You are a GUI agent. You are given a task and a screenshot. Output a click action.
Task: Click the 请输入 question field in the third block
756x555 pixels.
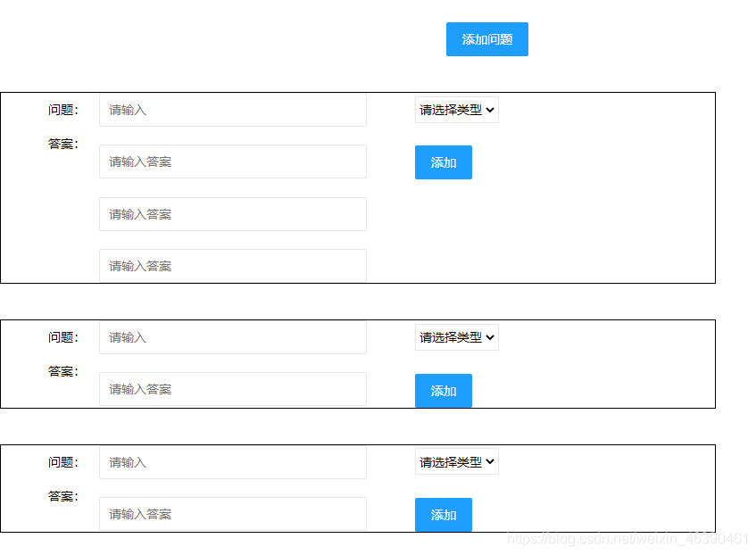[232, 462]
